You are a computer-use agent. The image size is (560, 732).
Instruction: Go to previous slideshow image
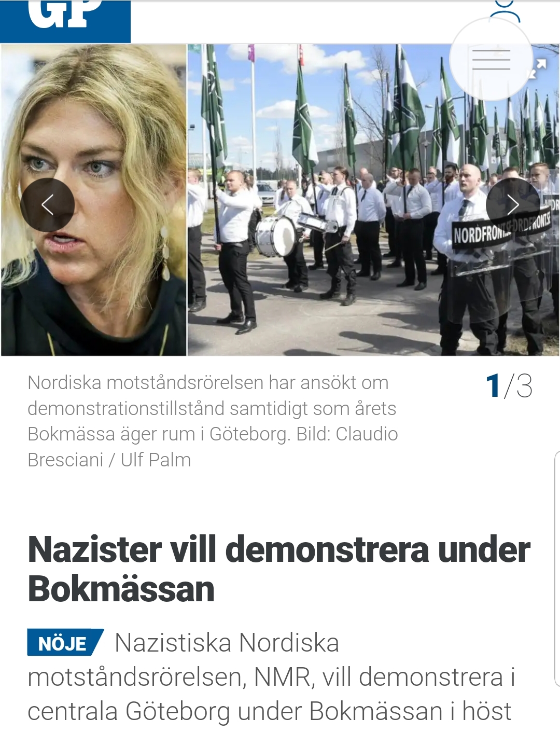click(x=47, y=205)
